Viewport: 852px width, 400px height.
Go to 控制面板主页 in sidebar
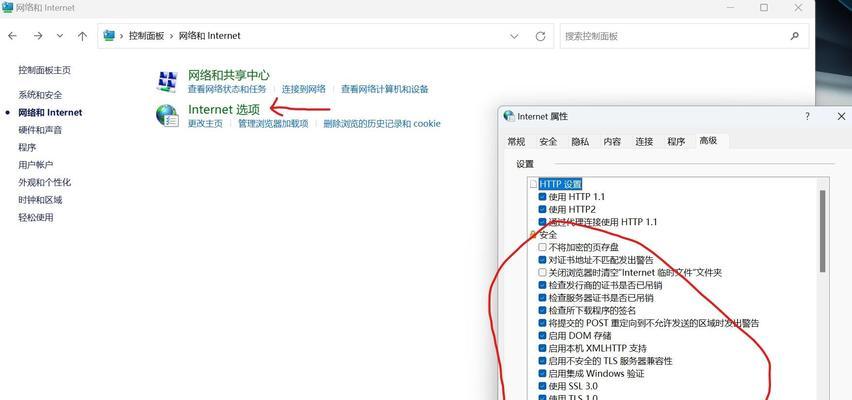(45, 70)
